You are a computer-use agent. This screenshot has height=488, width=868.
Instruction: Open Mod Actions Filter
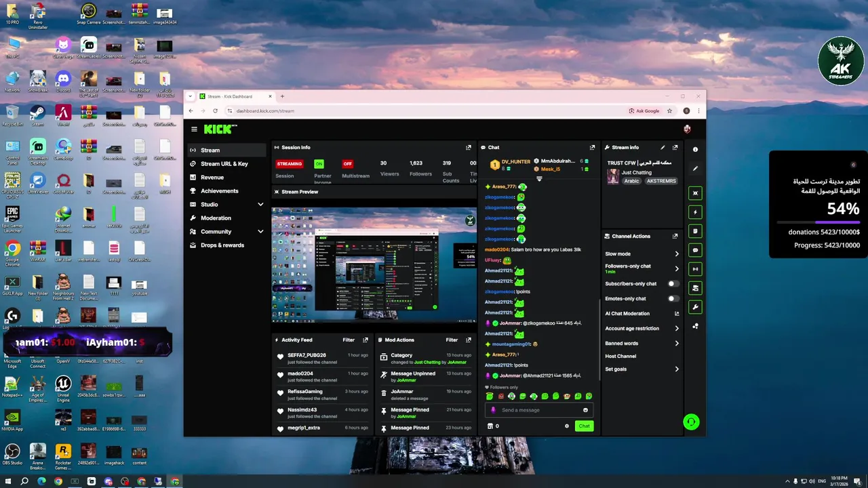(x=452, y=340)
